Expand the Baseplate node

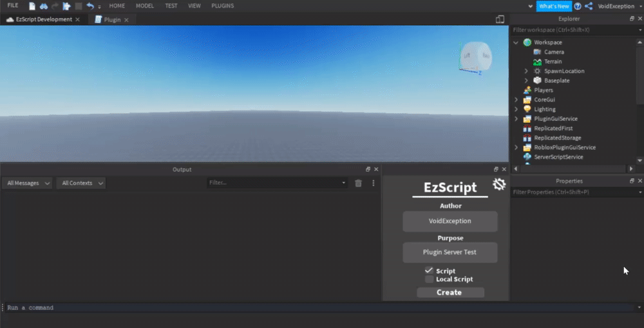pyautogui.click(x=526, y=80)
